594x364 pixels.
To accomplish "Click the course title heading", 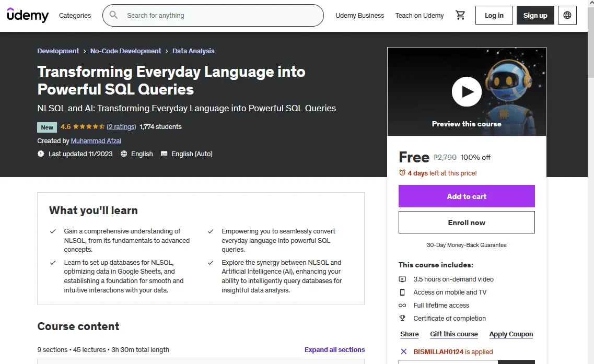I will point(171,80).
